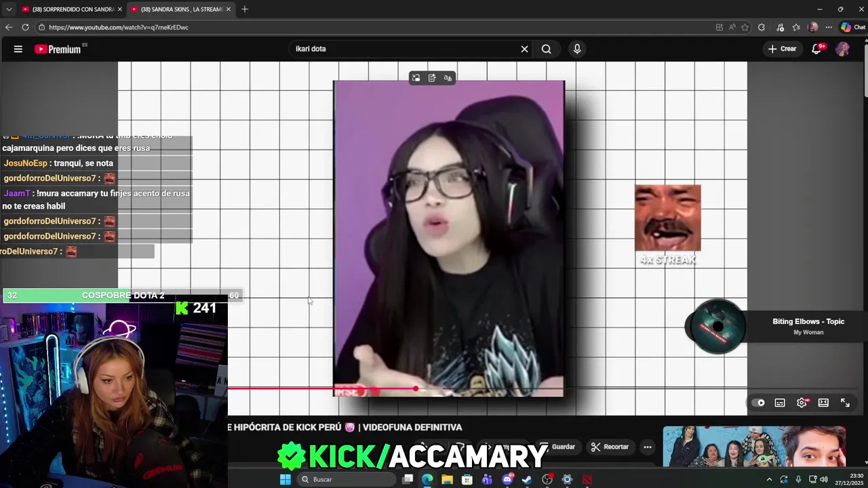Submit search with magnifier button
This screenshot has height=488, width=868.
click(546, 49)
